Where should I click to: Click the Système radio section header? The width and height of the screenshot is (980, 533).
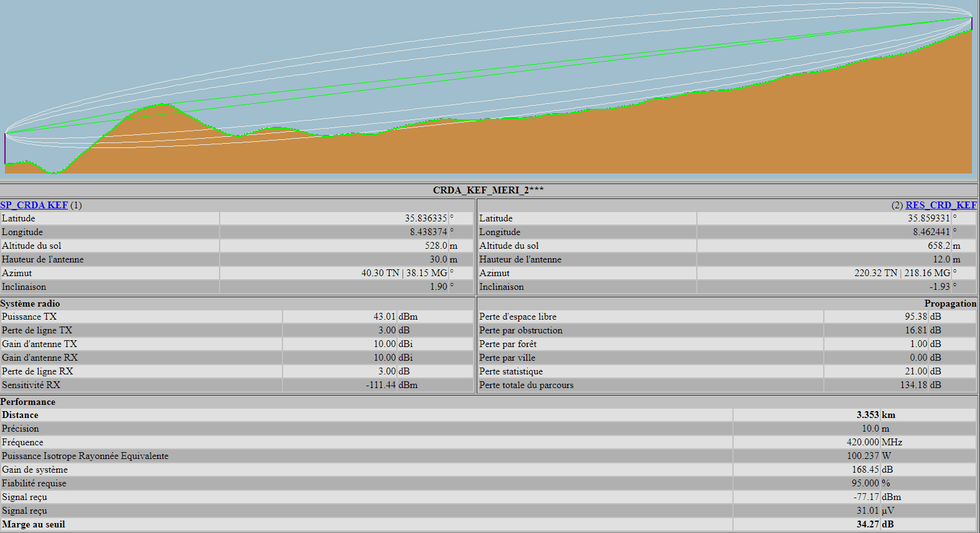[x=30, y=304]
